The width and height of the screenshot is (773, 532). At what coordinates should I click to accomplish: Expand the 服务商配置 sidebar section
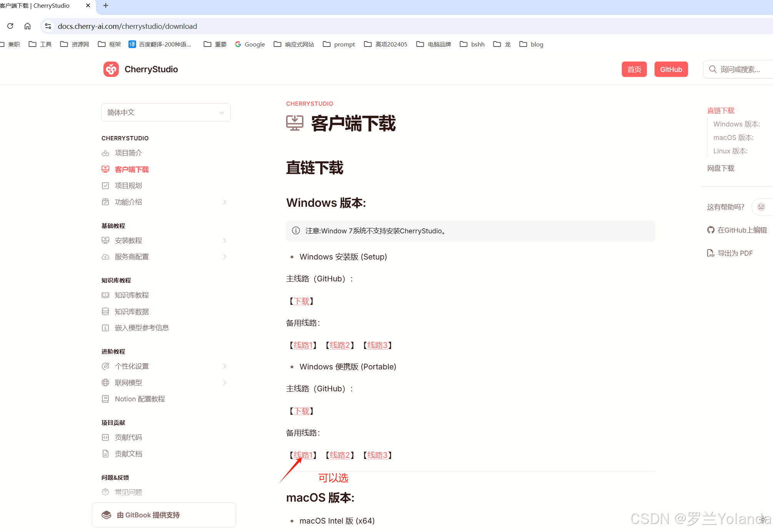click(x=225, y=256)
